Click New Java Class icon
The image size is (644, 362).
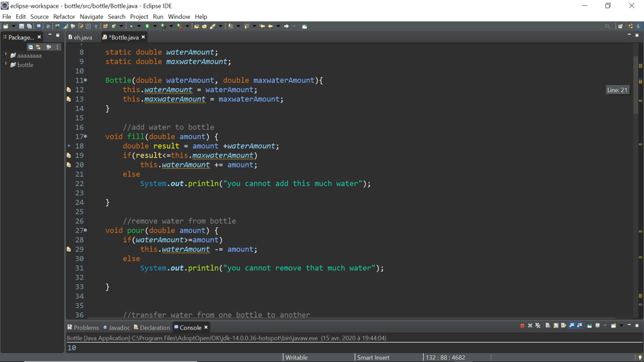coord(114,26)
